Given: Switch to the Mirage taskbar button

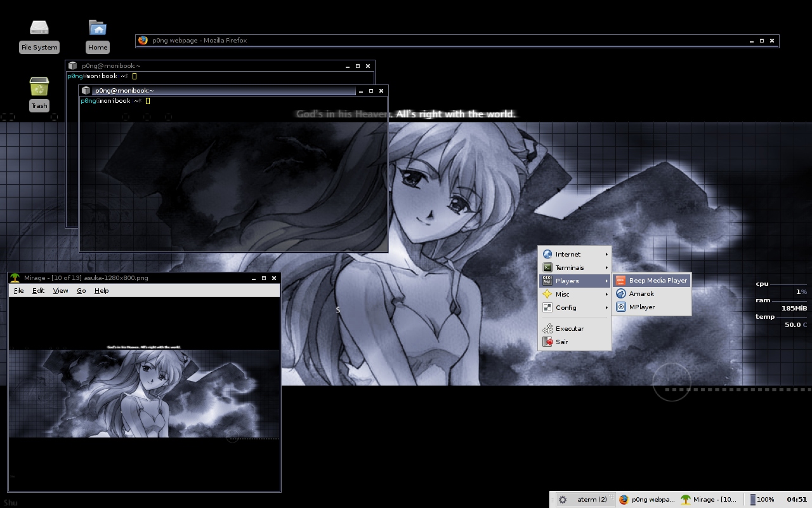Looking at the screenshot, I should click(709, 499).
